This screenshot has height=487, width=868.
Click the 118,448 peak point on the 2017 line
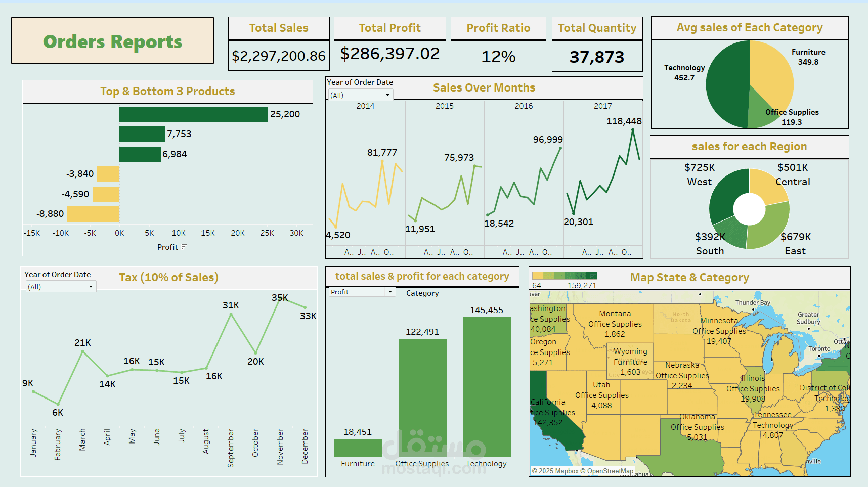(x=633, y=130)
